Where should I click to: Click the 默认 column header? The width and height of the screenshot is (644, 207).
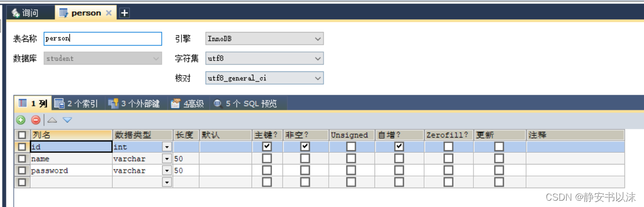coord(225,135)
